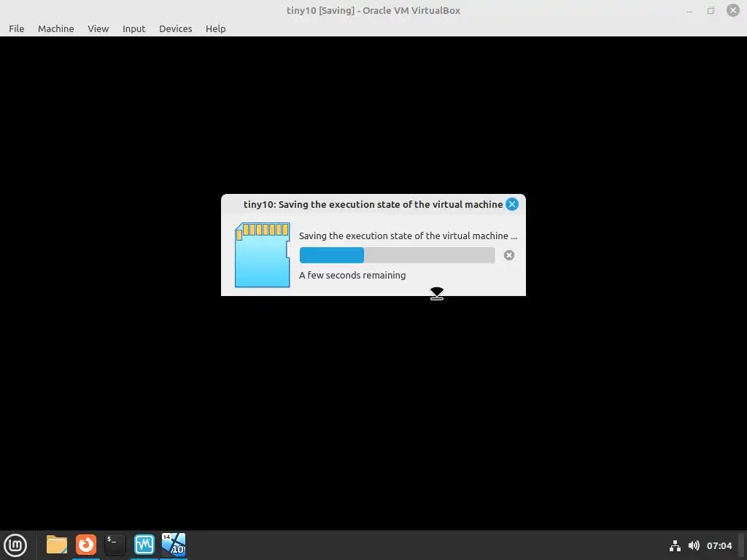747x560 pixels.
Task: Click 'A few seconds remaining' text
Action: click(x=352, y=275)
